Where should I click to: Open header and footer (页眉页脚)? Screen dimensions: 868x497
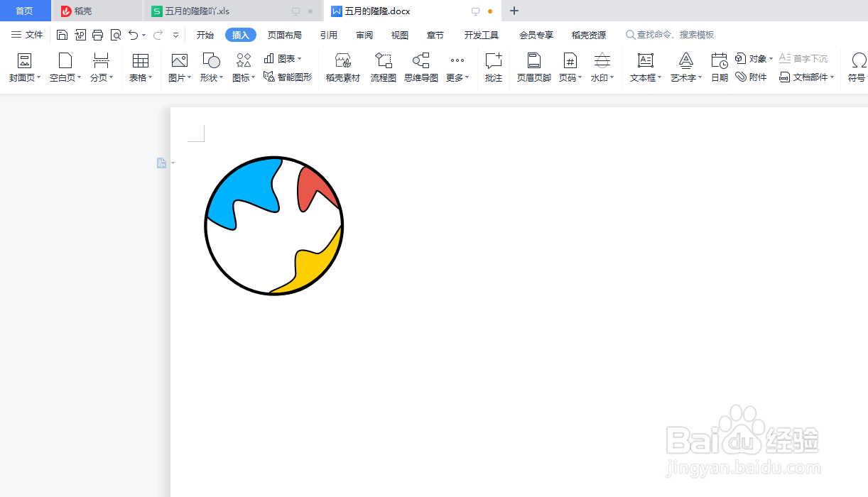point(534,68)
